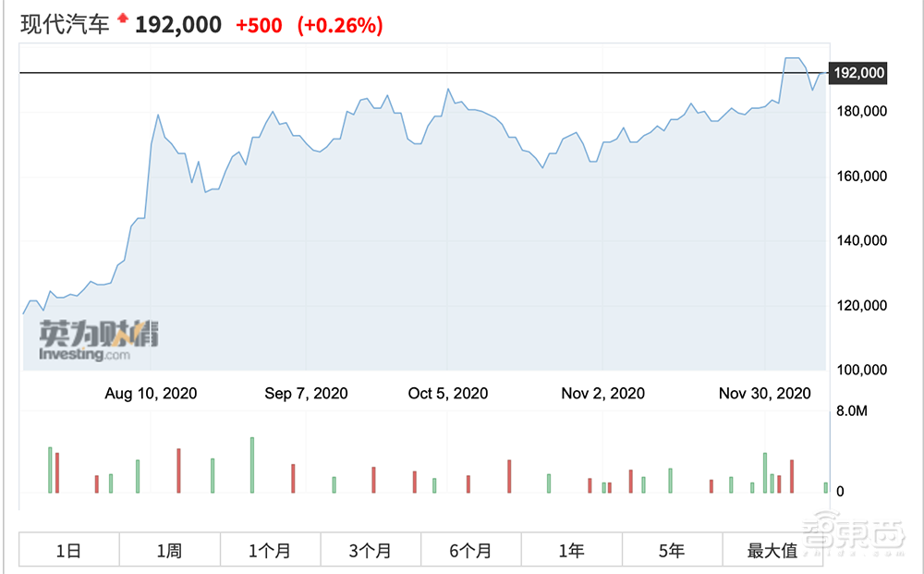The image size is (924, 574).
Task: Click the 8.0M volume axis label
Action: pos(852,411)
